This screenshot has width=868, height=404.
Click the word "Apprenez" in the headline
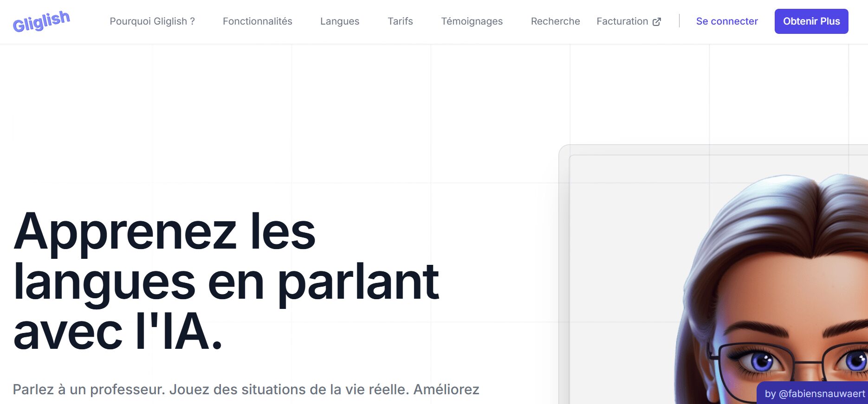125,232
